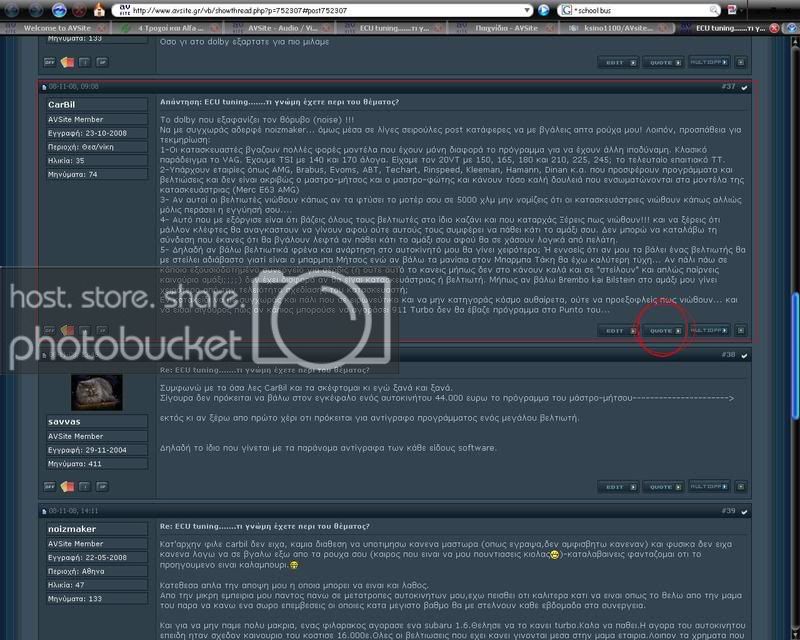Close the active ECU tuning tab via red X
Viewport: 800px width, 640px height.
point(774,28)
